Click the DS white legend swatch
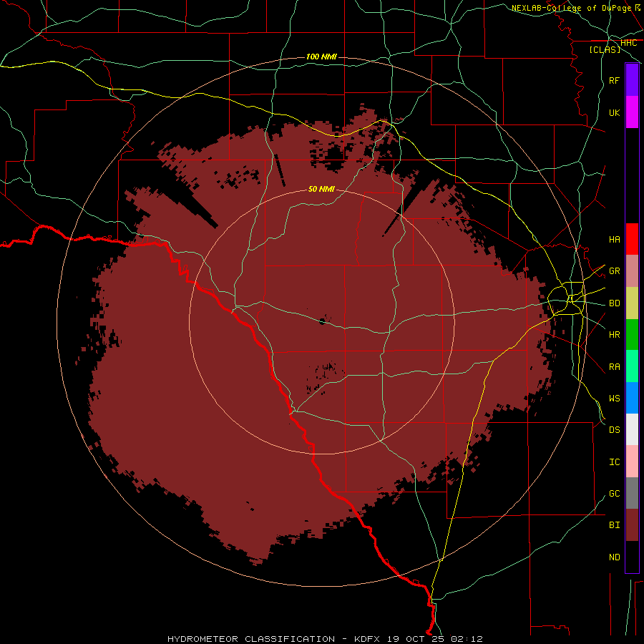This screenshot has width=644, height=644. [632, 429]
